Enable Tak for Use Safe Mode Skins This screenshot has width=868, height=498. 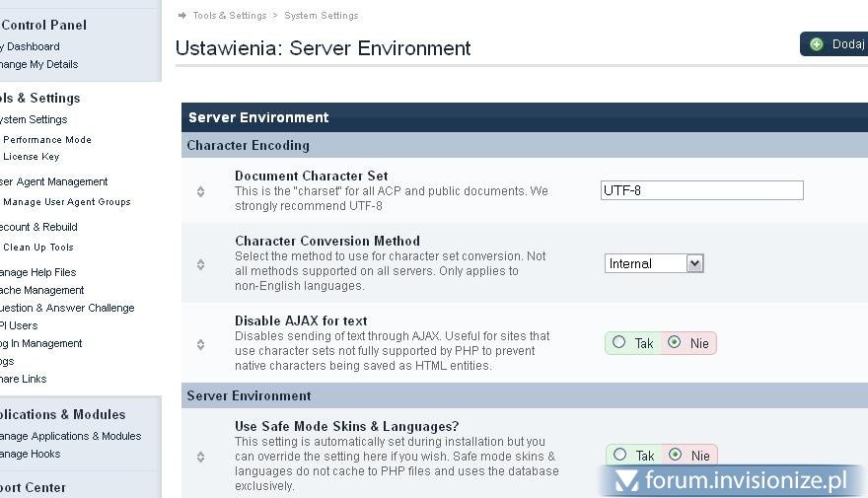point(619,455)
